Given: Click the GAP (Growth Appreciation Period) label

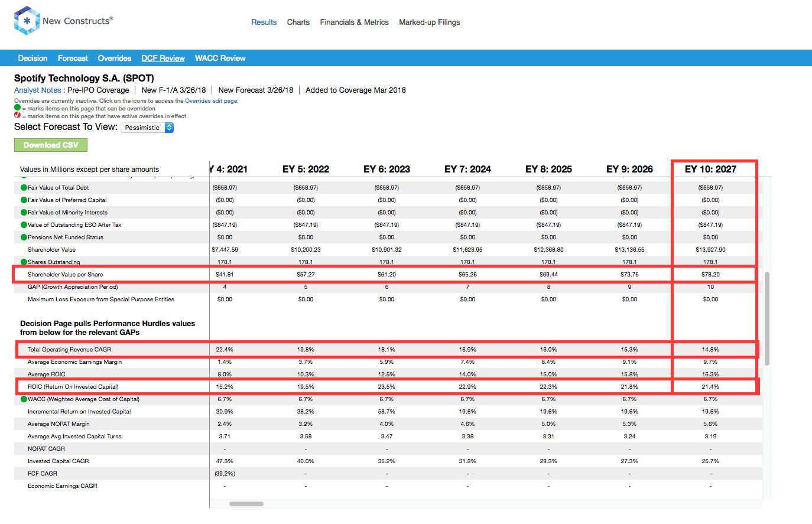Looking at the screenshot, I should [73, 287].
